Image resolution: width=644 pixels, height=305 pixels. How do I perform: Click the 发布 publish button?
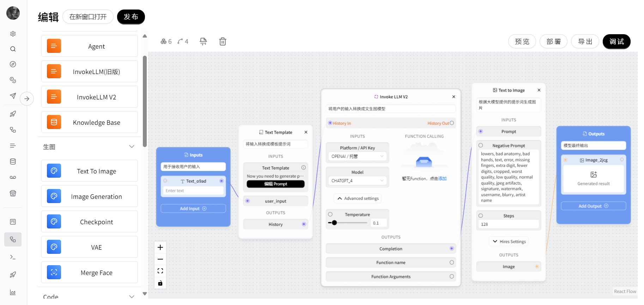point(131,17)
